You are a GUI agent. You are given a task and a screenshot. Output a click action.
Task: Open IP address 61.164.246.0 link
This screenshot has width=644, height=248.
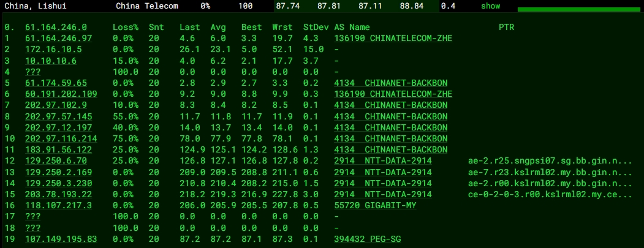(x=56, y=28)
